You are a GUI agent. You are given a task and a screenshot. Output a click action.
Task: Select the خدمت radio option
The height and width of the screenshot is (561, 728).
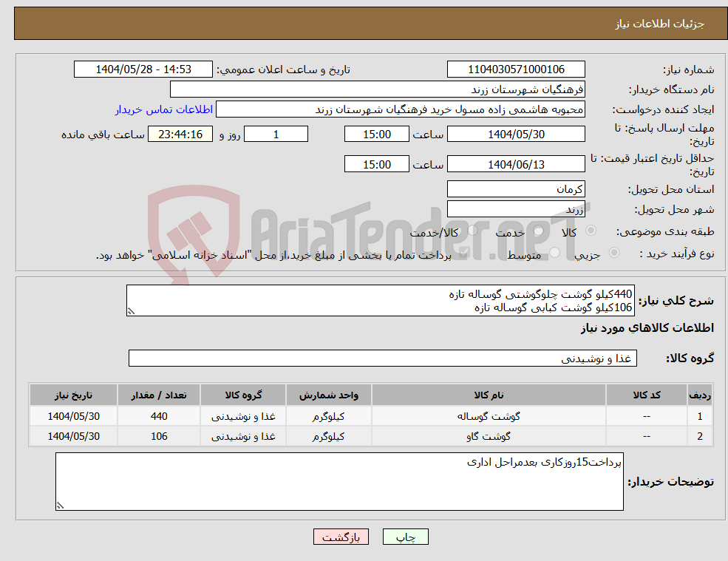click(539, 231)
